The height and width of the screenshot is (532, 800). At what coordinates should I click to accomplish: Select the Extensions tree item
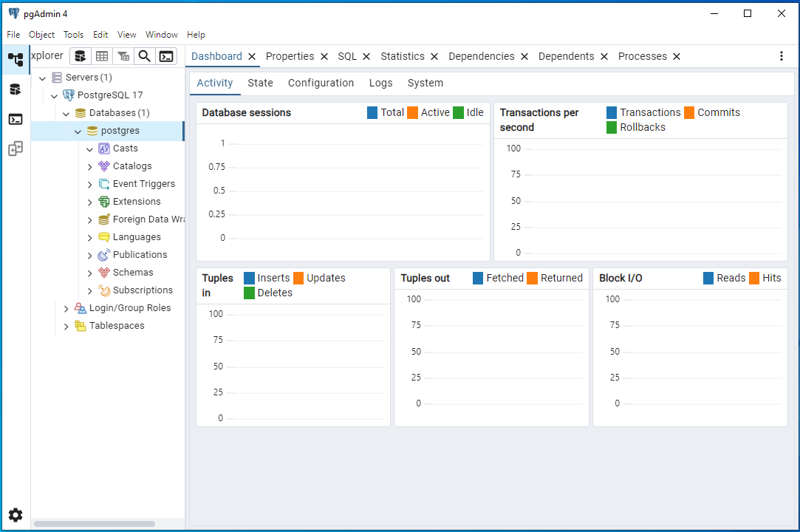pyautogui.click(x=136, y=201)
